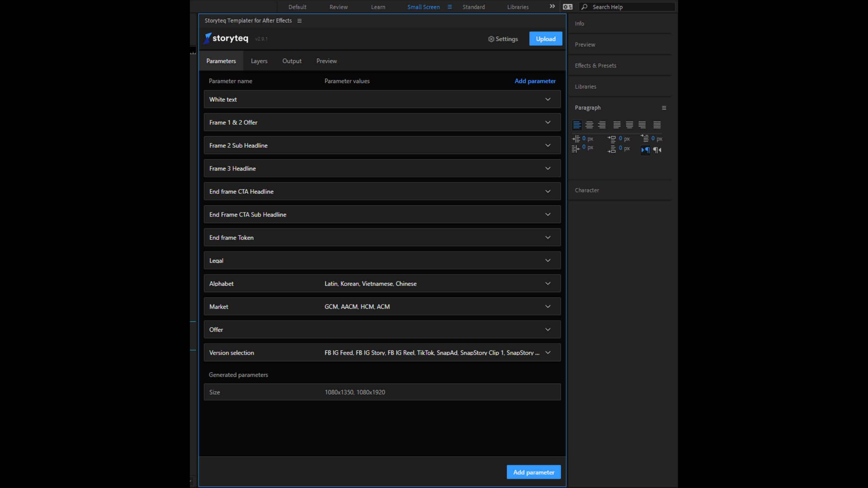This screenshot has width=868, height=488.
Task: Click justify all lines icon
Action: [x=657, y=125]
